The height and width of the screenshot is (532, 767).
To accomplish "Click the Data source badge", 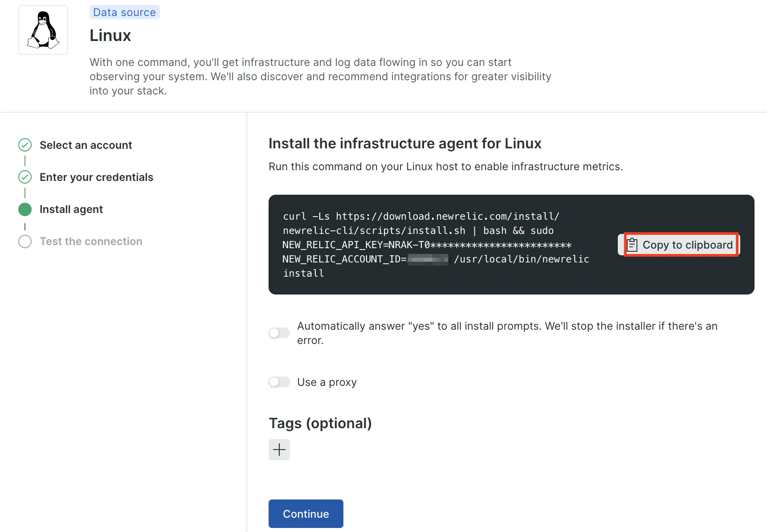I will [125, 12].
